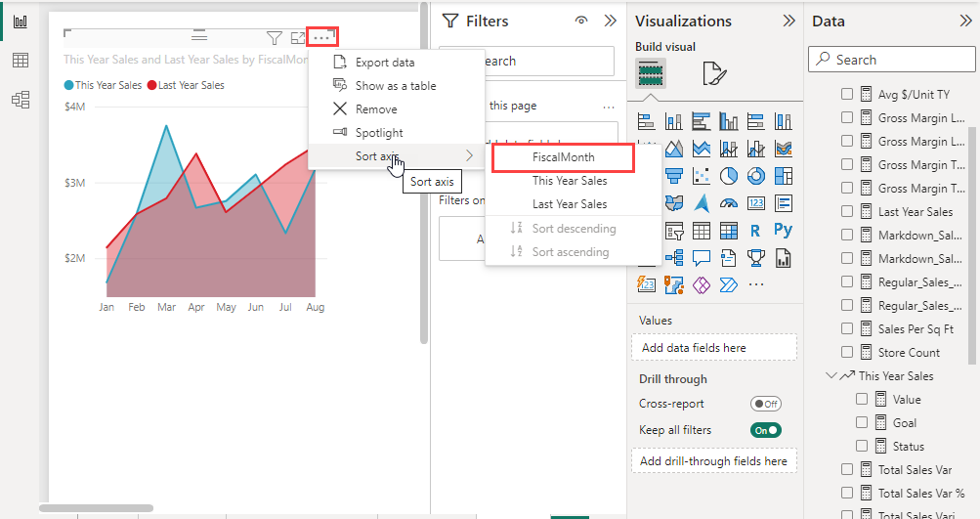The height and width of the screenshot is (519, 980).
Task: Open focus mode for the chart
Action: [298, 38]
